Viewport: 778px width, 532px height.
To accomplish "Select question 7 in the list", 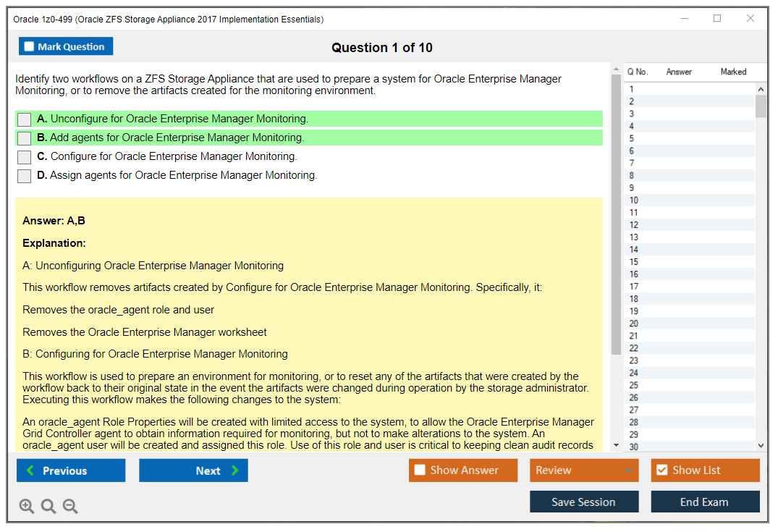I will 689,164.
